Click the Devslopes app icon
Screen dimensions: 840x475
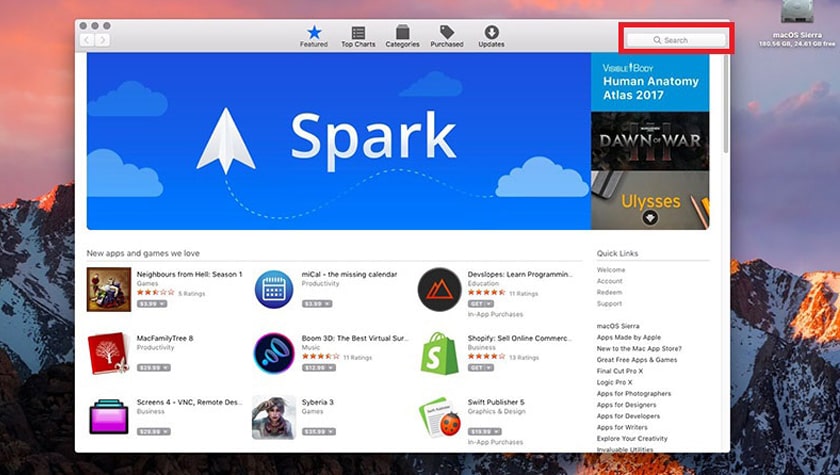439,289
